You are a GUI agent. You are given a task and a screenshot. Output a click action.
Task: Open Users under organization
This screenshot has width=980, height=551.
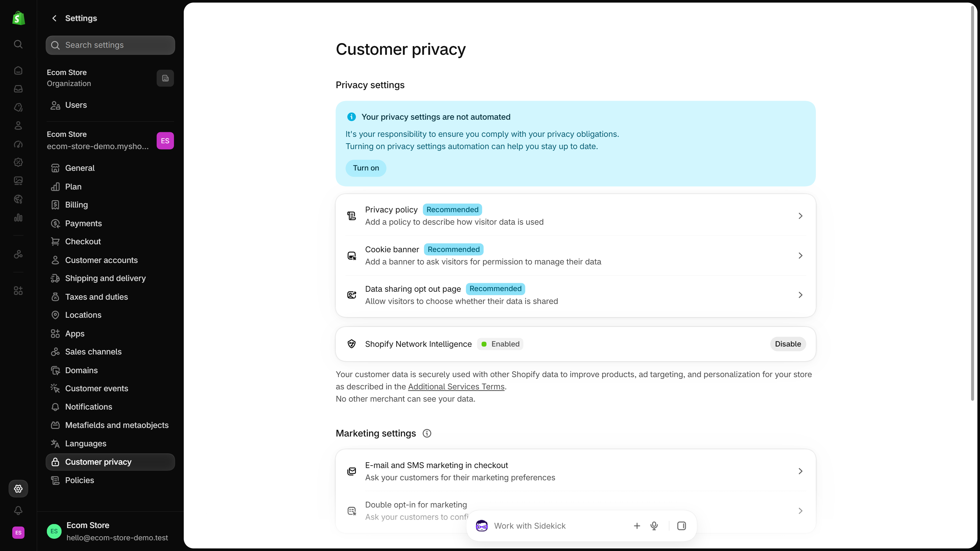click(x=110, y=105)
